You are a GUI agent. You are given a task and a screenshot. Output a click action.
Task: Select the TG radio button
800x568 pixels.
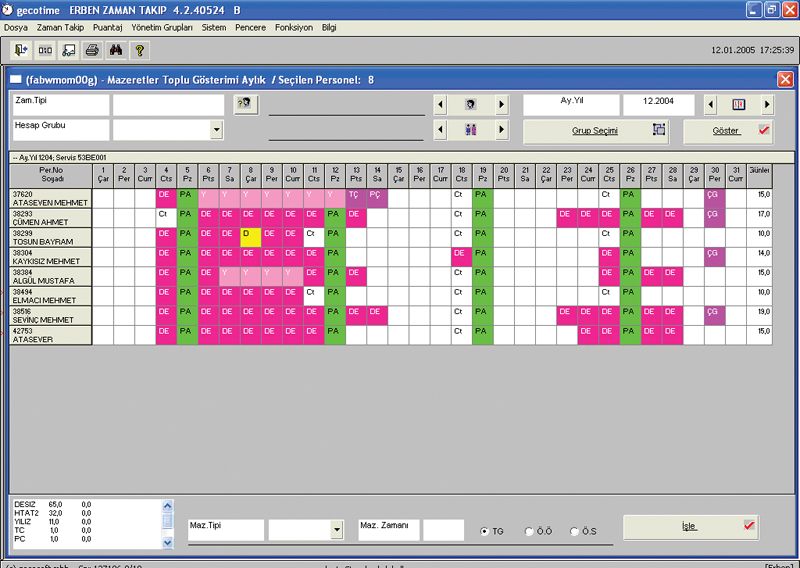[x=484, y=531]
